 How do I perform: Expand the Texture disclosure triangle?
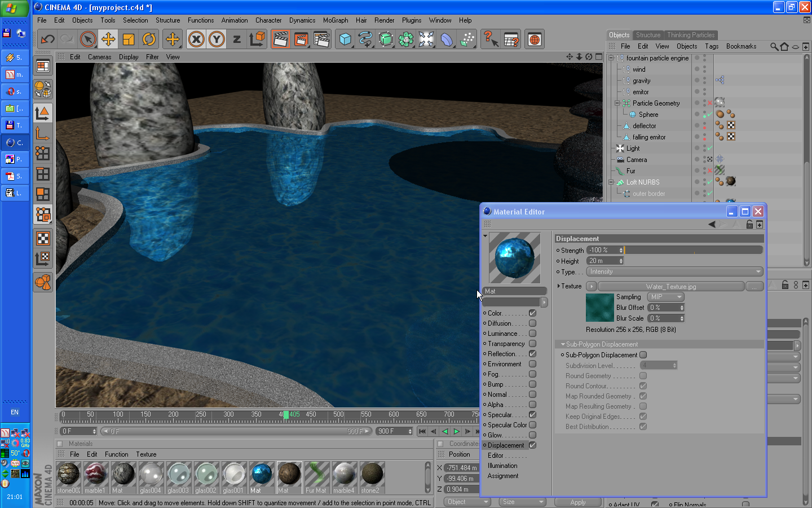tap(558, 286)
